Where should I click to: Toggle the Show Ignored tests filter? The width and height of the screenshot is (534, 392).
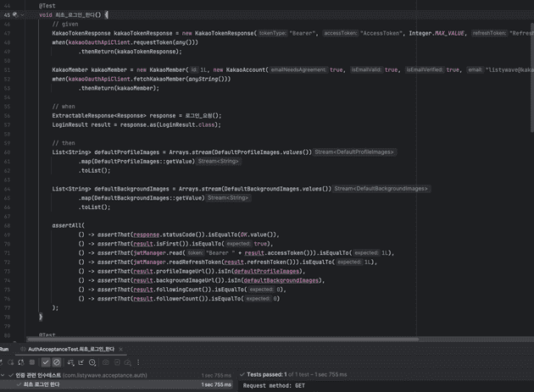(57, 362)
